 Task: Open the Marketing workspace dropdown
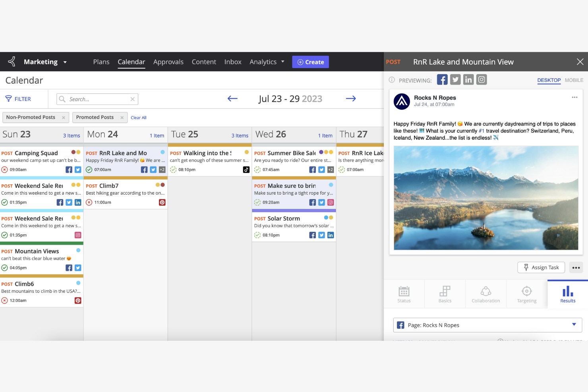pyautogui.click(x=45, y=62)
